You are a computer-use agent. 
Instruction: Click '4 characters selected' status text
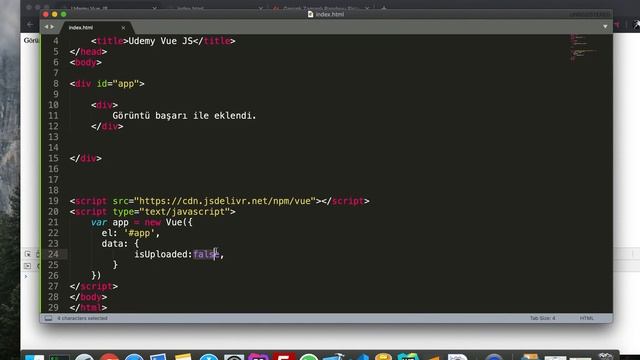[x=82, y=318]
